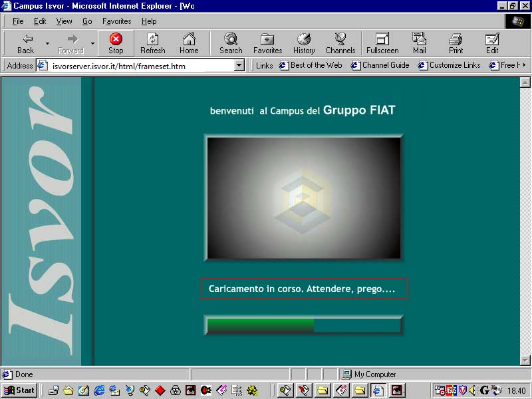Go to the Home page button
Screen dimensions: 532x399
pos(189,43)
